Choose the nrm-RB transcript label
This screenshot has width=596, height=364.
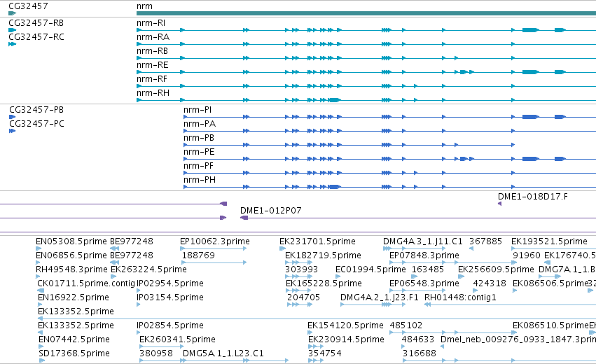[152, 51]
